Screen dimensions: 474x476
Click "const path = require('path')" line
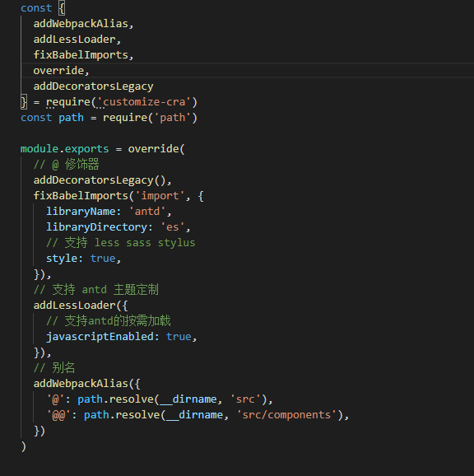click(x=109, y=118)
